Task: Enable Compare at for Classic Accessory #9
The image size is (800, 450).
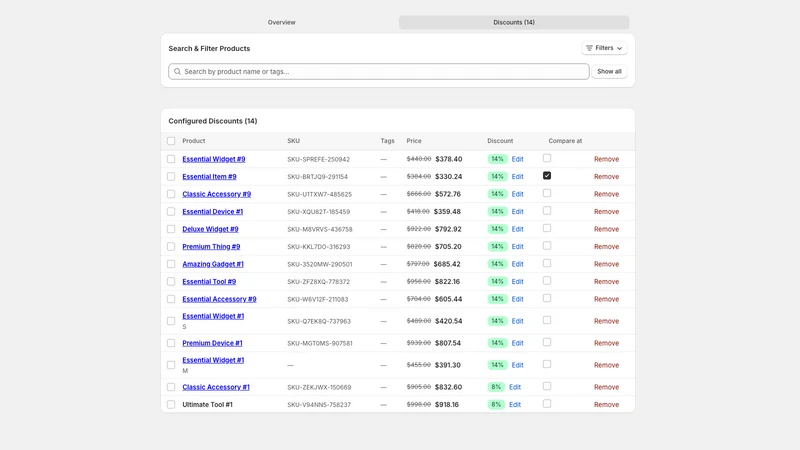Action: pos(547,193)
